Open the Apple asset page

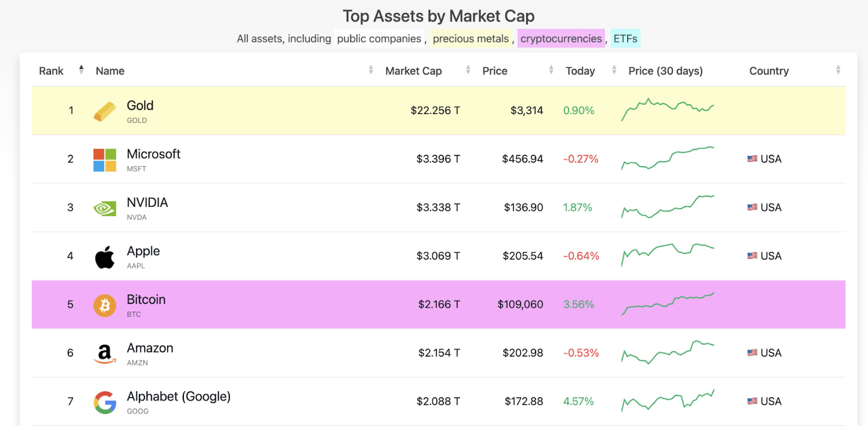[143, 251]
